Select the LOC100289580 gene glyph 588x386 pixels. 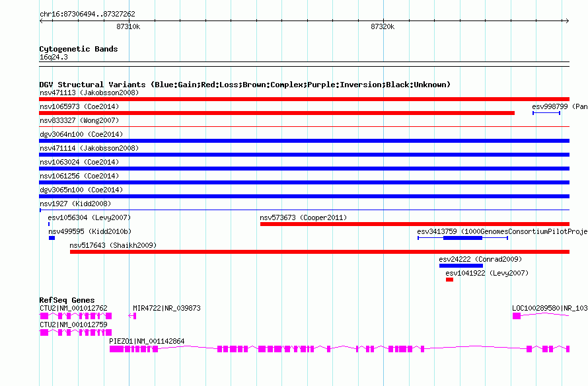540,316
